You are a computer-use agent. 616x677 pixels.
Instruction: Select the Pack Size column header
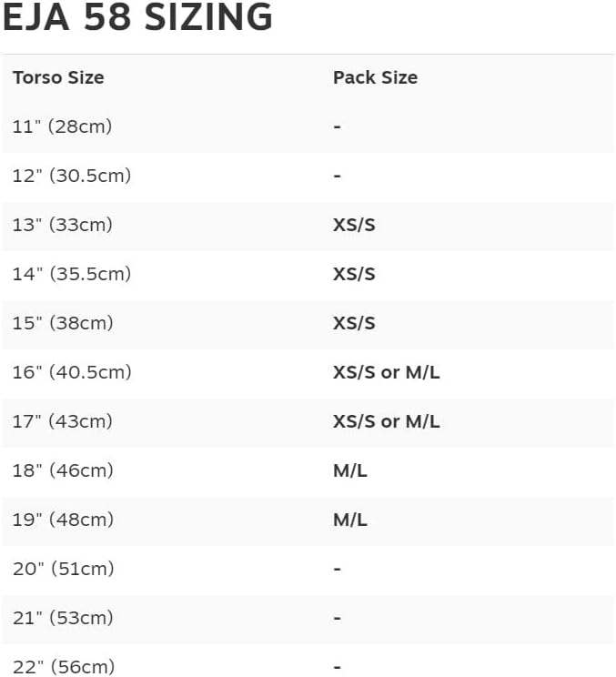[375, 77]
